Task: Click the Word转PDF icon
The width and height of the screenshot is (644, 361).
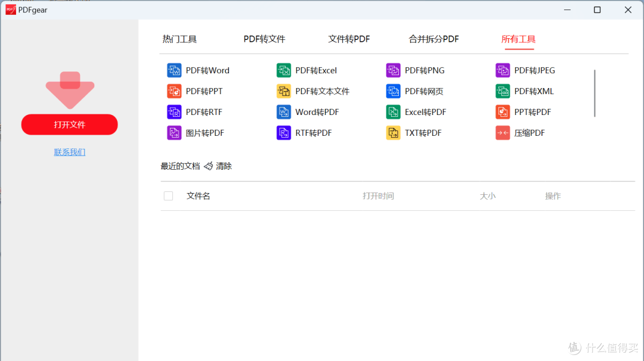Action: [284, 112]
